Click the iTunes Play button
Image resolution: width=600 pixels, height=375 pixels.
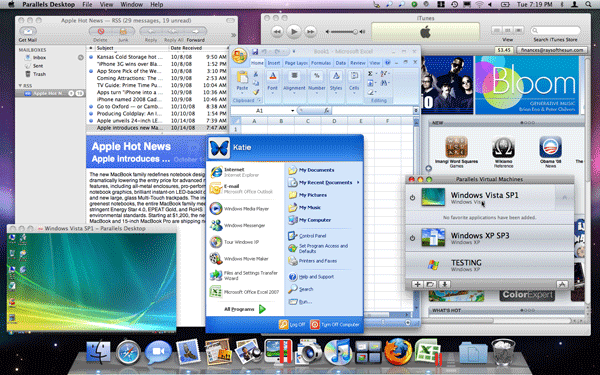coord(293,31)
